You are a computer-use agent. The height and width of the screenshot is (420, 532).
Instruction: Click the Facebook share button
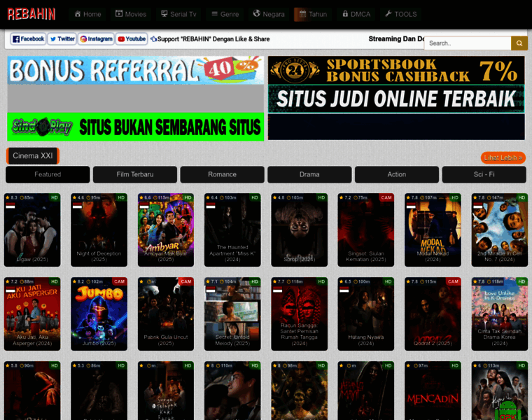tap(28, 39)
